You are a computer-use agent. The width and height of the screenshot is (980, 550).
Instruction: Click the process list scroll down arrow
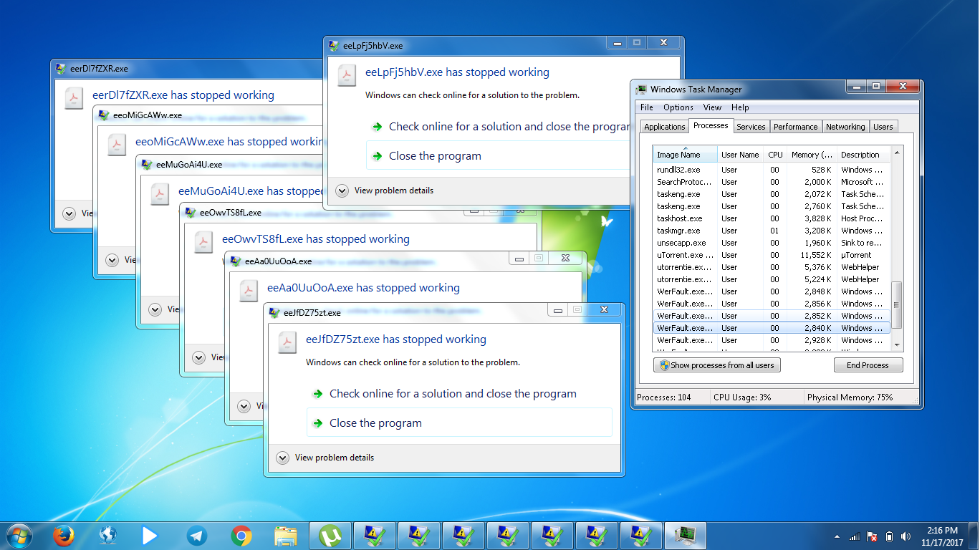pyautogui.click(x=897, y=346)
